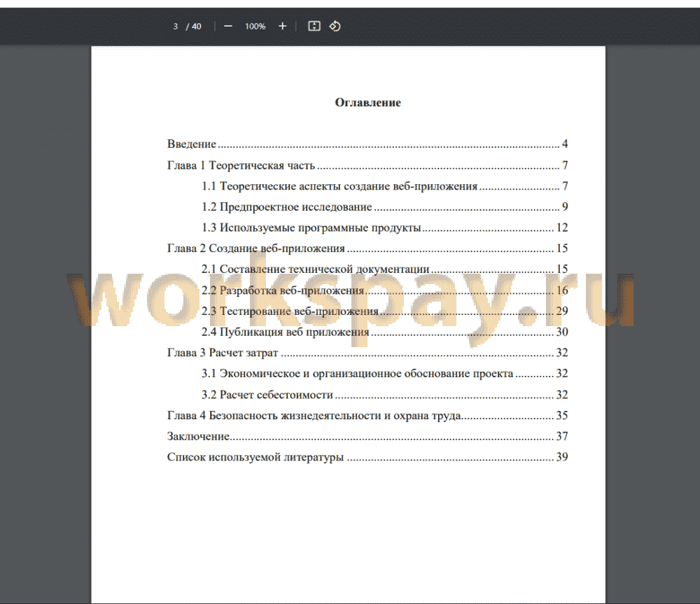Open 3.2 Расчет себестоимости
700x604 pixels.
(x=385, y=395)
